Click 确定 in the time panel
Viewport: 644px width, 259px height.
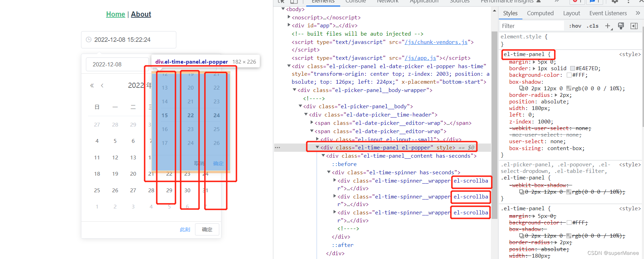(218, 164)
